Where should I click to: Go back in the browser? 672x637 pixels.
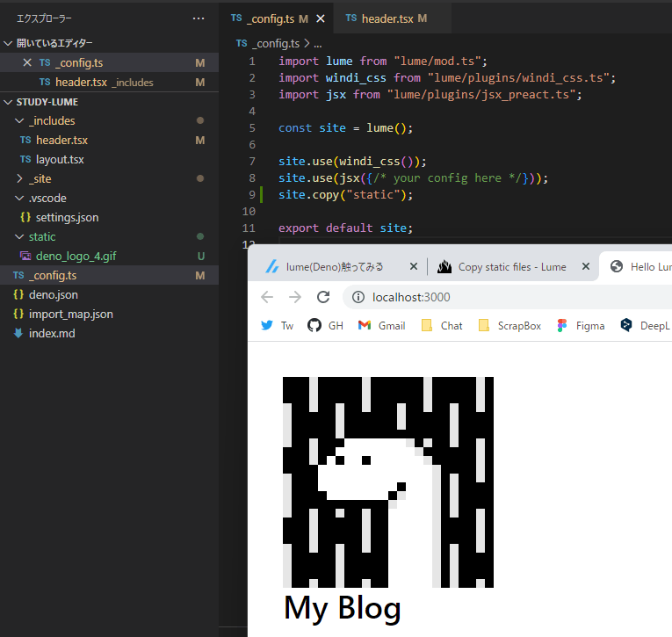[267, 297]
